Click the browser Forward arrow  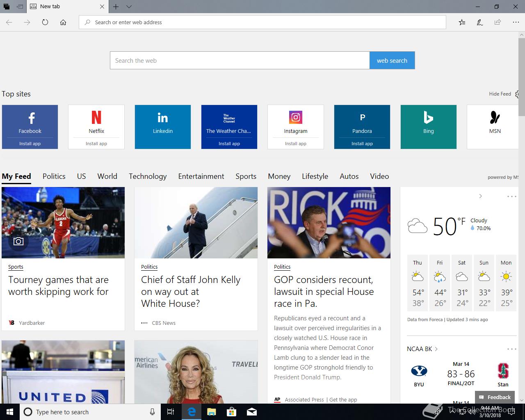pos(27,22)
